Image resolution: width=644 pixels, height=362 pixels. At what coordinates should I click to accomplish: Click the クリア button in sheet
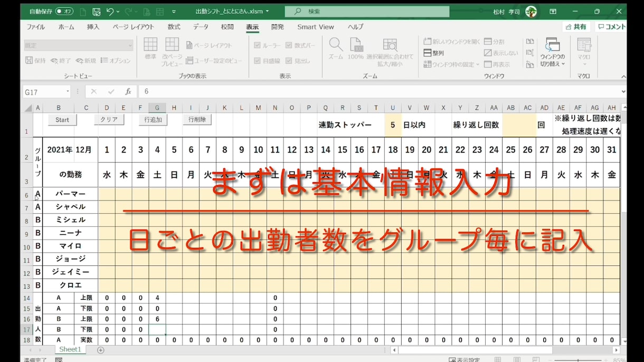109,120
